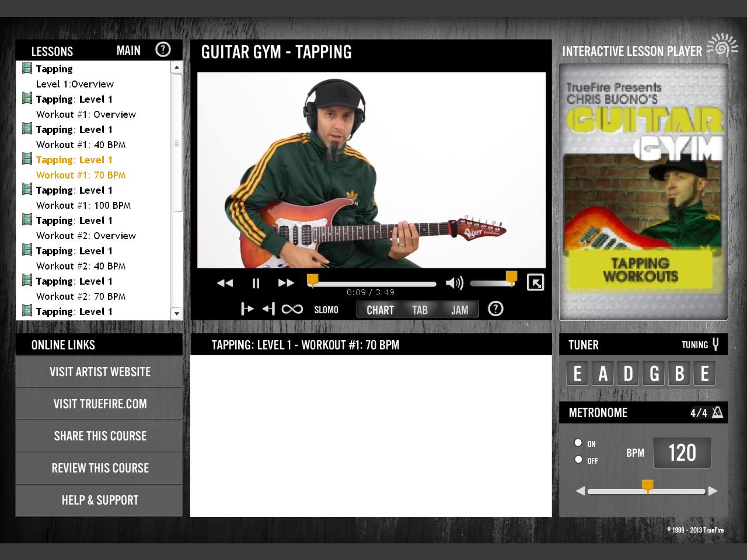The width and height of the screenshot is (747, 560).
Task: Play the B tuner note
Action: (679, 373)
